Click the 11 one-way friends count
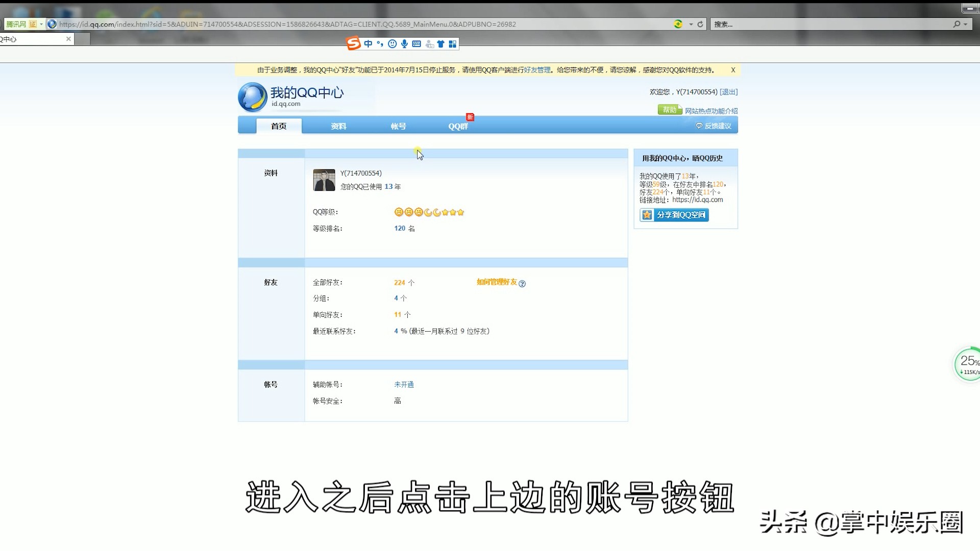This screenshot has width=980, height=551. (x=398, y=315)
